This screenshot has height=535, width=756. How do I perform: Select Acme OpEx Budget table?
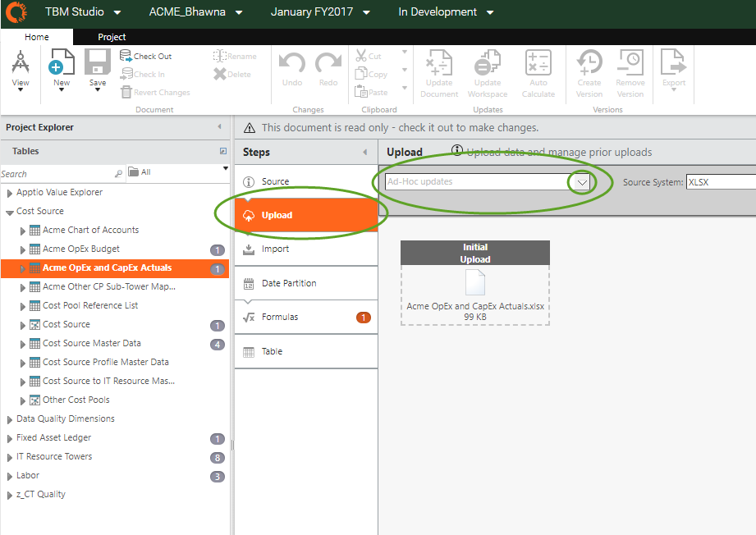tap(81, 249)
